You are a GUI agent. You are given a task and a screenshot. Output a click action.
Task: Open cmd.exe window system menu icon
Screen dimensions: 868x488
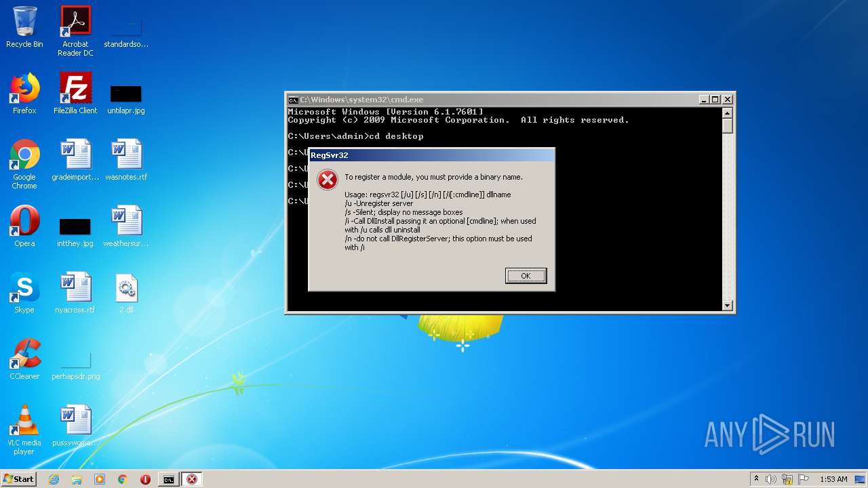294,100
